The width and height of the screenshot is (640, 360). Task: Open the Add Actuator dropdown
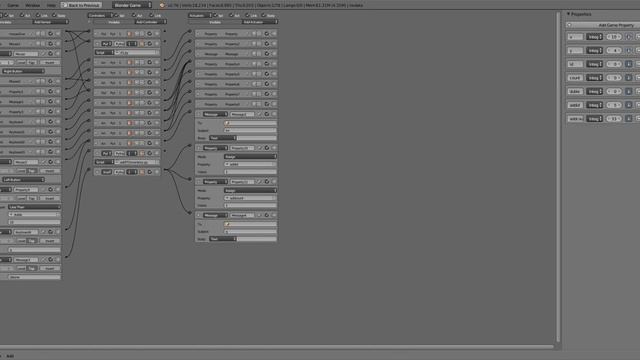260,22
